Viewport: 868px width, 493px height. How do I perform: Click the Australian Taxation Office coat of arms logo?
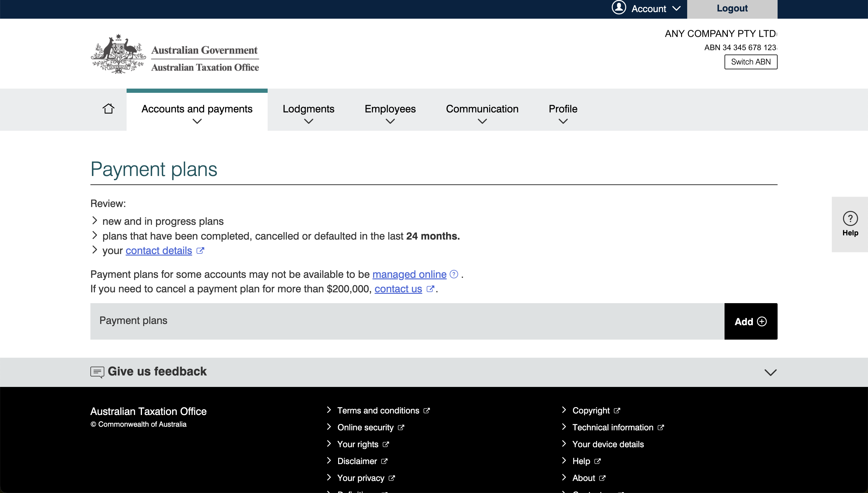[118, 53]
